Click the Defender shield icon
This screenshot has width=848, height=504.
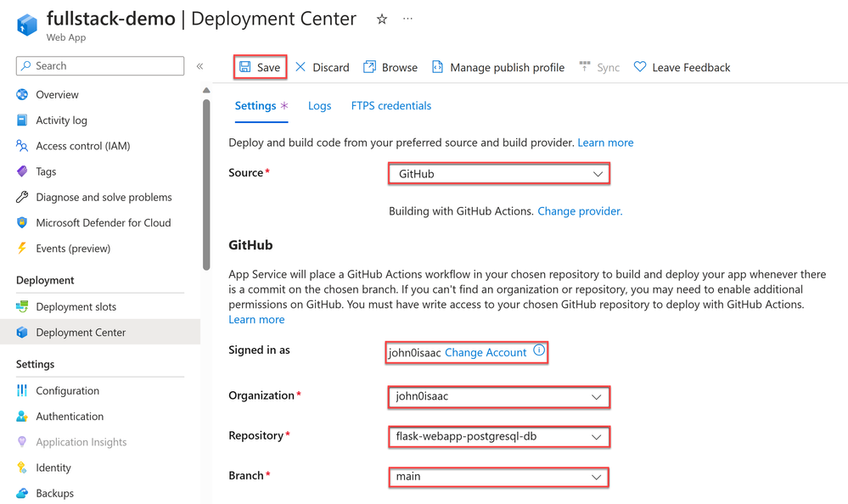click(22, 222)
